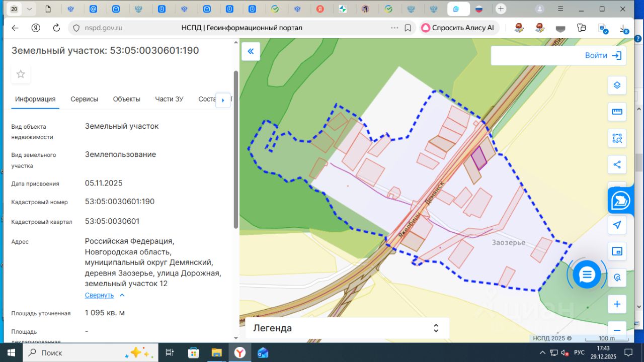Bookmark this page in address bar

(x=408, y=28)
